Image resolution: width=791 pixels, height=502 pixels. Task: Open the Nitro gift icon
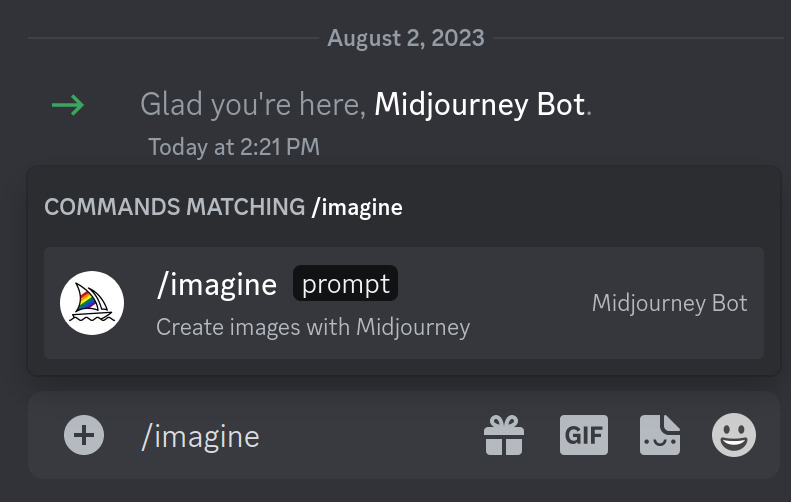click(503, 435)
